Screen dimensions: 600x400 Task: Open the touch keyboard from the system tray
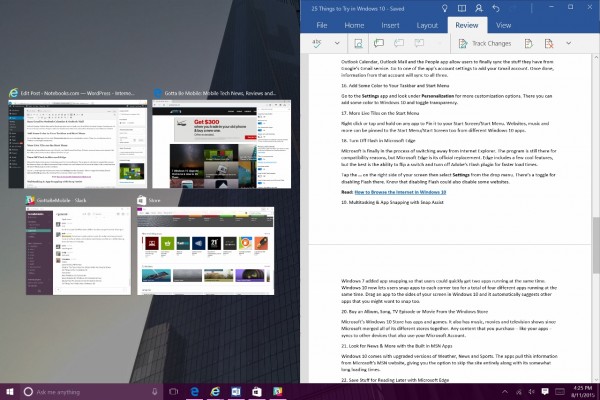tap(559, 392)
